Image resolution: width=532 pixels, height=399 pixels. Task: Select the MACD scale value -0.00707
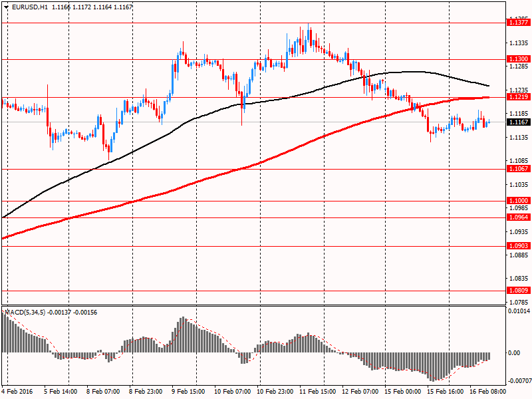[x=519, y=381]
